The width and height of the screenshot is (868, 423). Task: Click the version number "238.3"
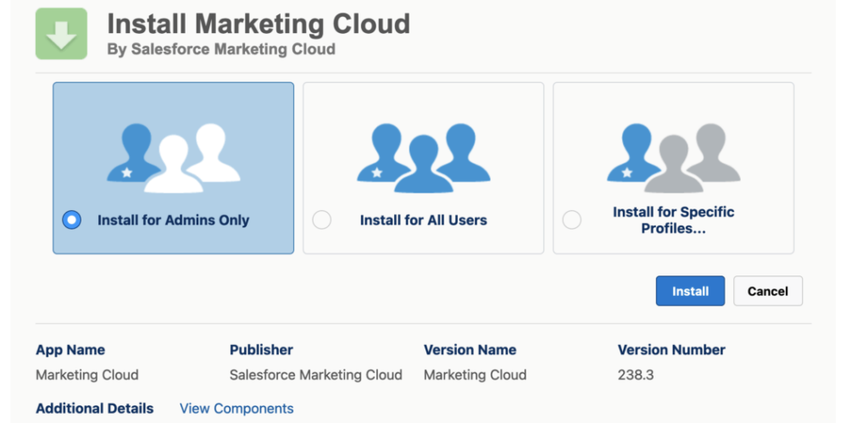(636, 375)
